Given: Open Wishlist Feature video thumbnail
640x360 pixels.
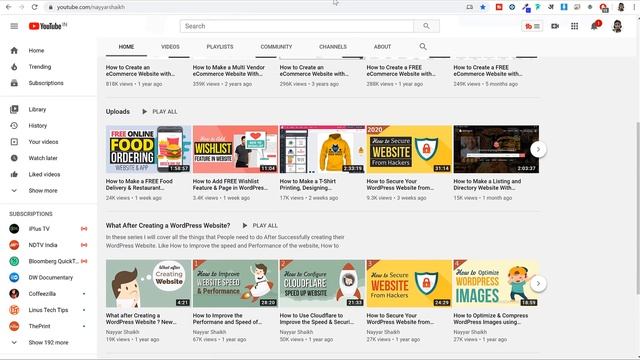Looking at the screenshot, I should 235,149.
